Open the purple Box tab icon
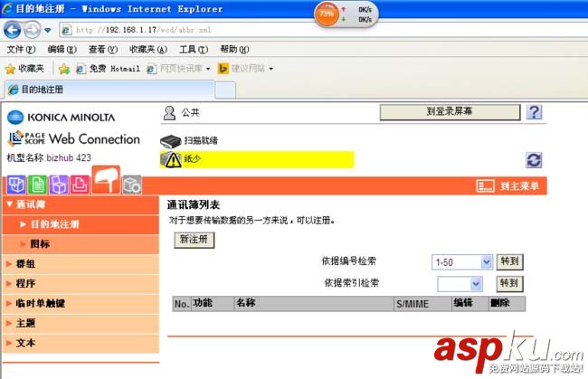588x379 pixels. (59, 185)
